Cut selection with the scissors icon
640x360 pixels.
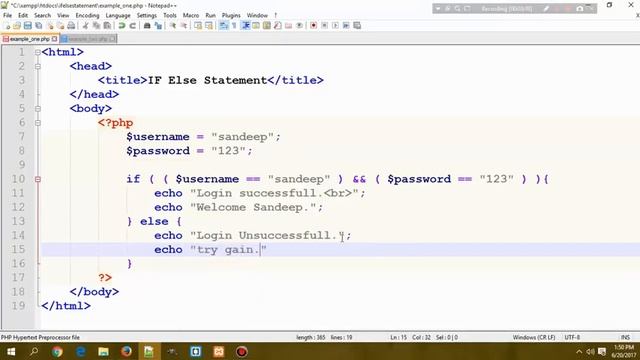(x=86, y=26)
